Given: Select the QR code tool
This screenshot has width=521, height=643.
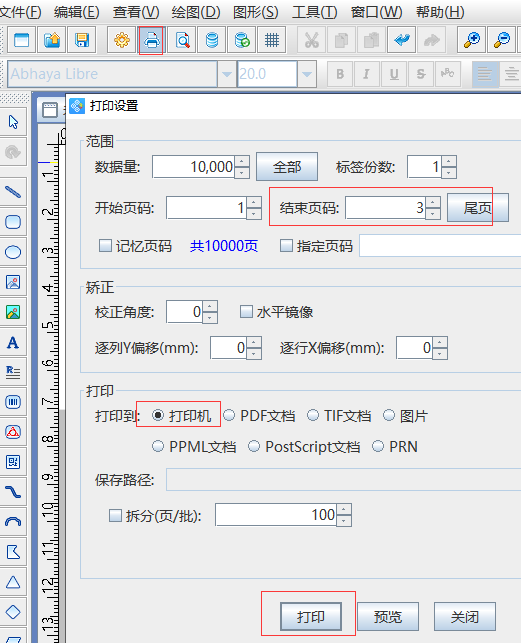Looking at the screenshot, I should point(13,462).
